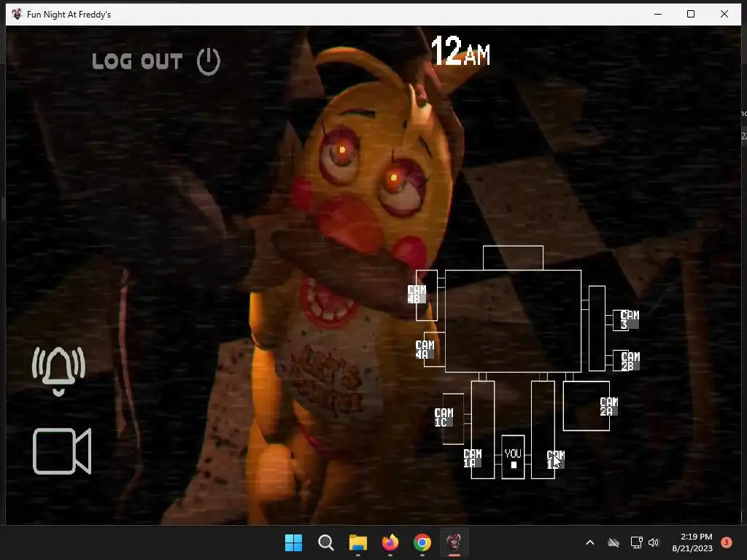Click the cloud sync tray icon

click(x=614, y=542)
